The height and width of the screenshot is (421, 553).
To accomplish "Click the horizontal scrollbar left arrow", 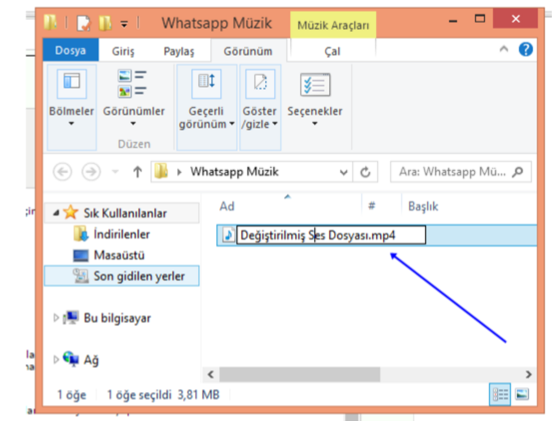I will (x=211, y=374).
